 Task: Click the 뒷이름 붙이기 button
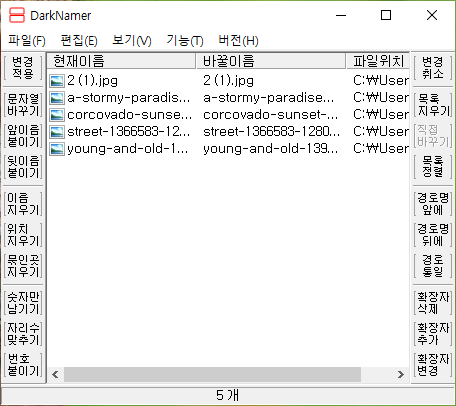[23, 167]
